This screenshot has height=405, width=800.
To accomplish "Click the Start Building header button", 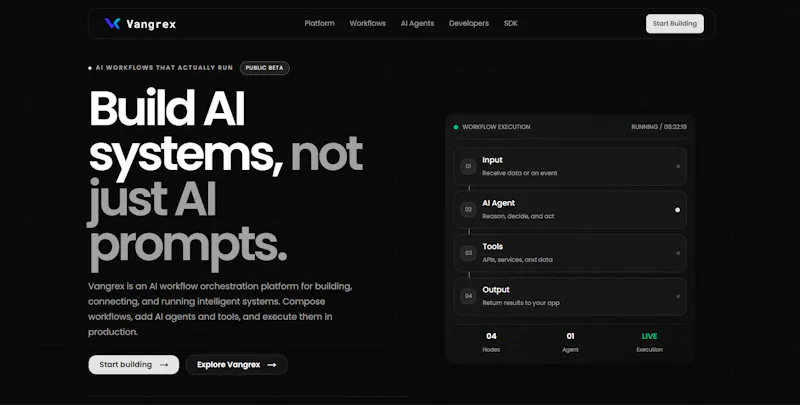I will point(674,23).
